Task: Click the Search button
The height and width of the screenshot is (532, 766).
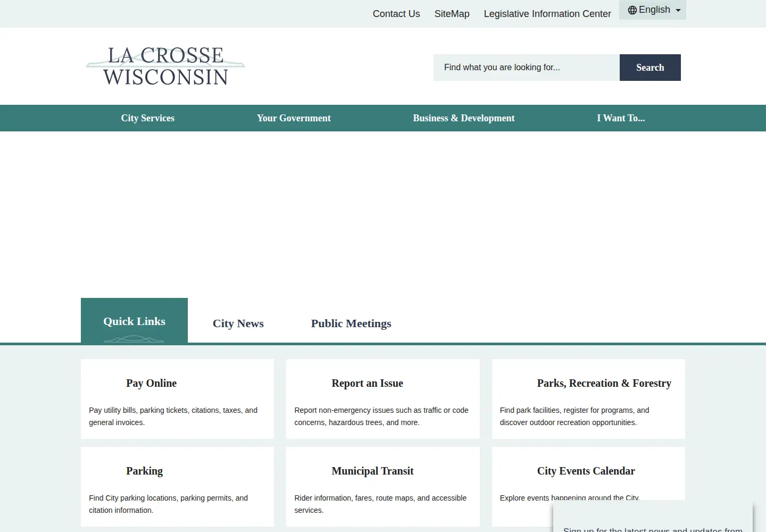Action: pyautogui.click(x=650, y=68)
